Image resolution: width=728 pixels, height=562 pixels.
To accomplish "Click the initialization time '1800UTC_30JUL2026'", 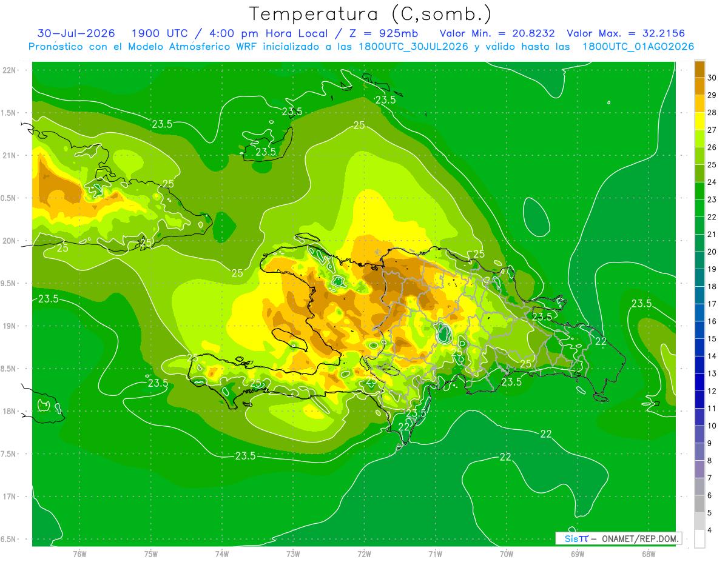I will coord(413,47).
